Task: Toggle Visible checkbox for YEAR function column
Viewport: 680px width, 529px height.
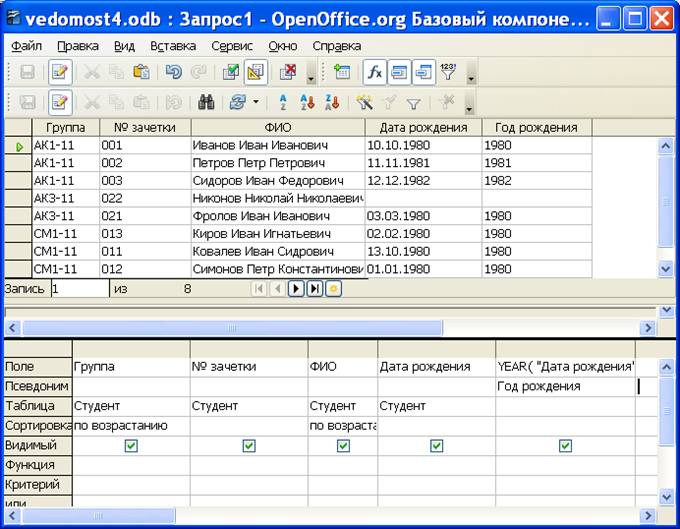Action: tap(566, 446)
